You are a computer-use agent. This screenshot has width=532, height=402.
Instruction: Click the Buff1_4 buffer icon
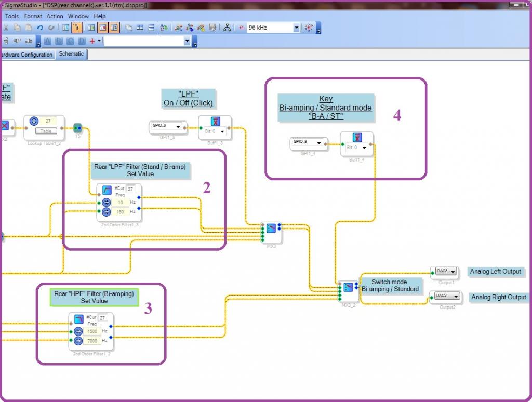pos(357,138)
